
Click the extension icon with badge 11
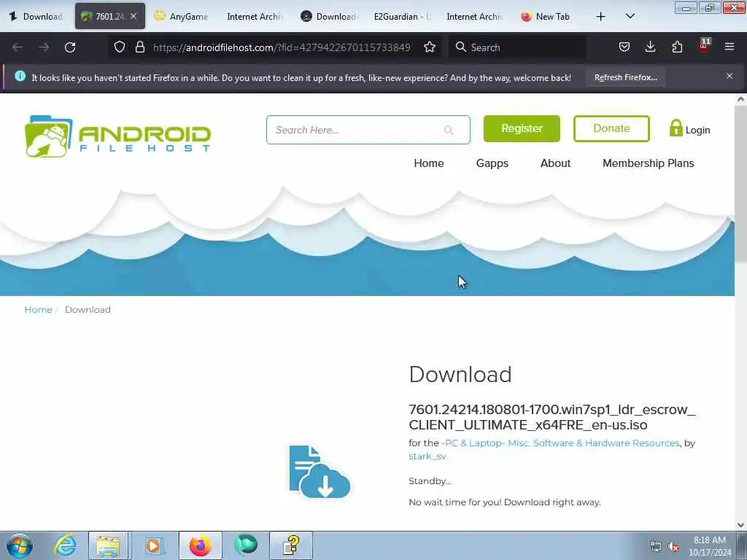704,46
